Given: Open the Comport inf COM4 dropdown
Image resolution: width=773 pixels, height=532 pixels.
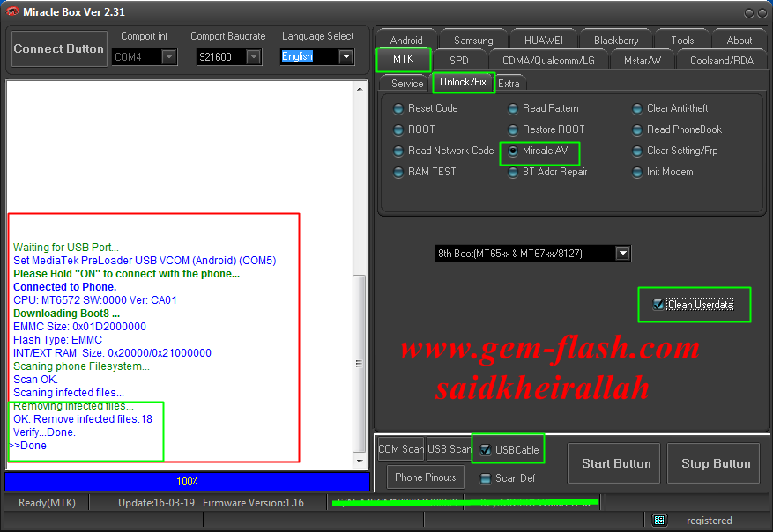Looking at the screenshot, I should 169,57.
